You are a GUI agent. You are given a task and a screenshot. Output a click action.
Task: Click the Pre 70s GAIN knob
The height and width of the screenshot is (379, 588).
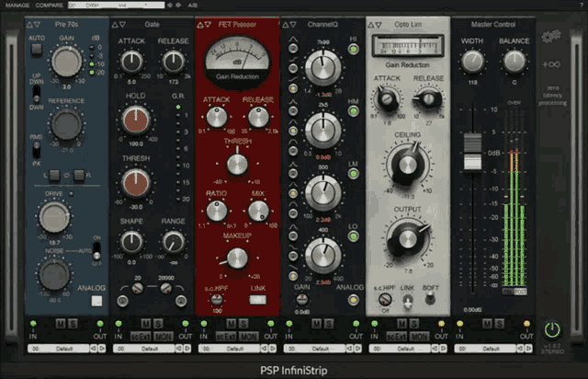tap(66, 62)
